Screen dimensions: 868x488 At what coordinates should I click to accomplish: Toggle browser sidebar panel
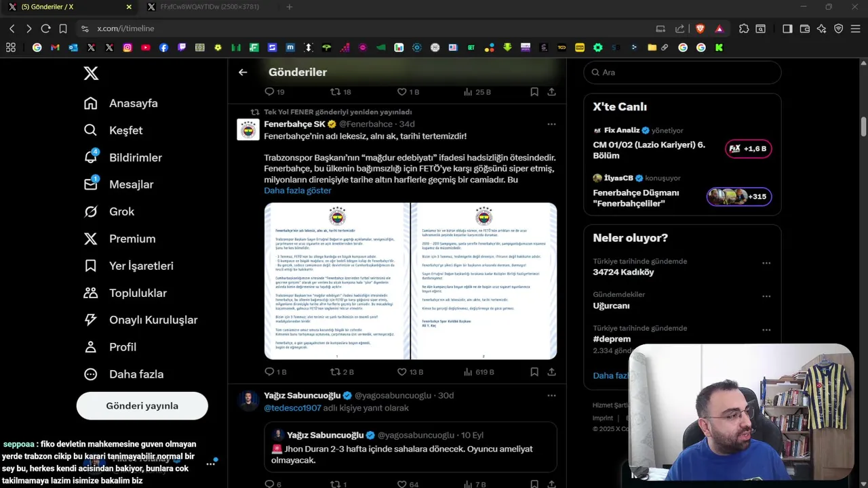(x=787, y=28)
